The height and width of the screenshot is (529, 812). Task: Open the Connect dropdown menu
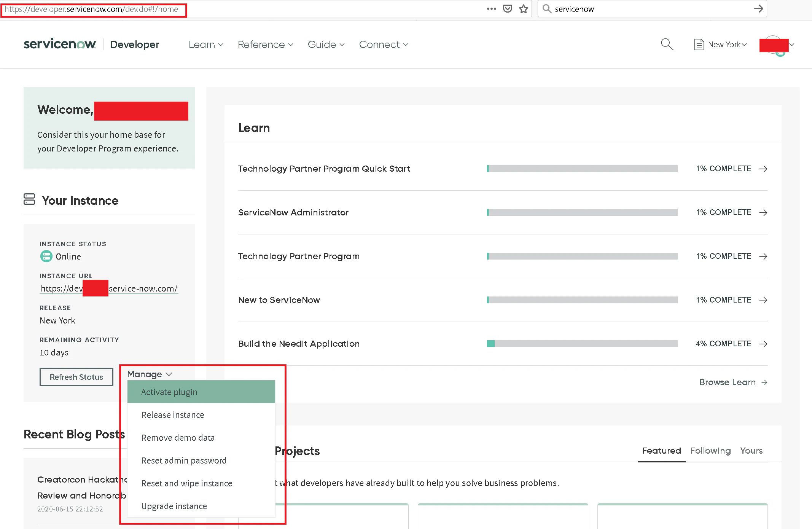click(383, 45)
